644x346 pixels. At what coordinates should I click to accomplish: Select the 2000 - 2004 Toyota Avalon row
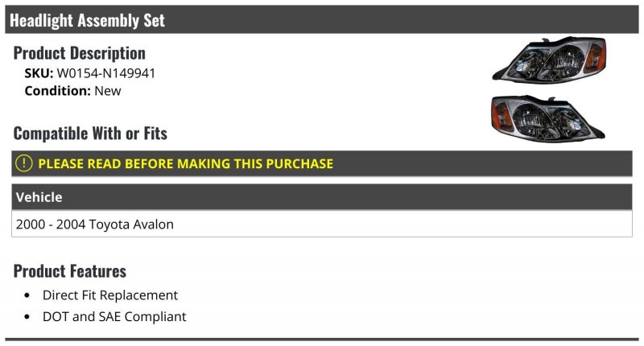tap(321, 224)
